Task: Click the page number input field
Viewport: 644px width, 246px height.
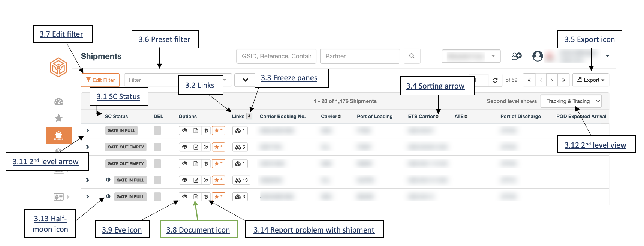Action: [x=479, y=80]
